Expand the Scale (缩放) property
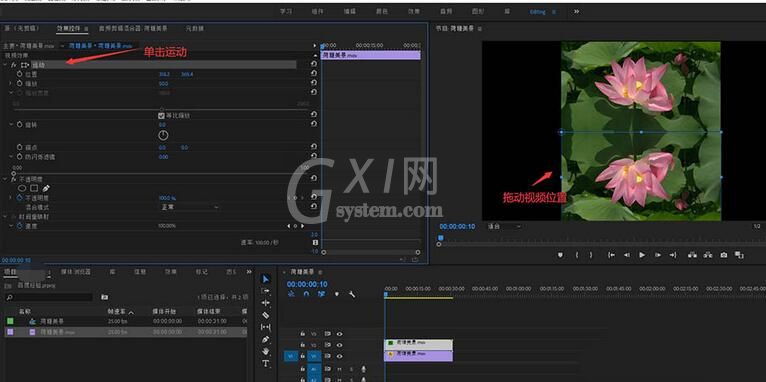766x382 pixels. 11,84
